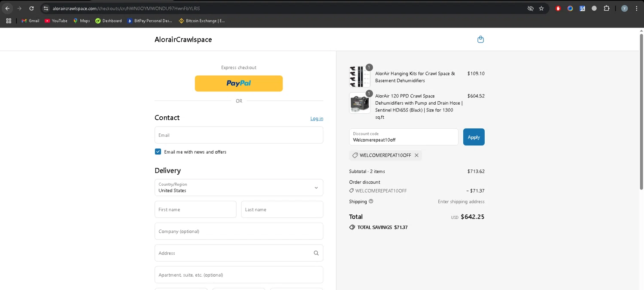Click the shipping help question mark icon
The image size is (644, 290).
click(x=371, y=201)
